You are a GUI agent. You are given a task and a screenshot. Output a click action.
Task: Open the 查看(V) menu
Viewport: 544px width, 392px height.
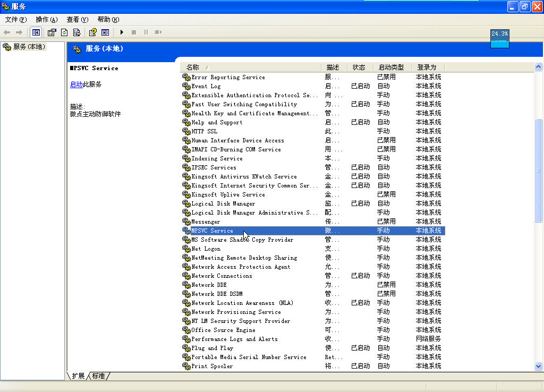click(x=78, y=20)
